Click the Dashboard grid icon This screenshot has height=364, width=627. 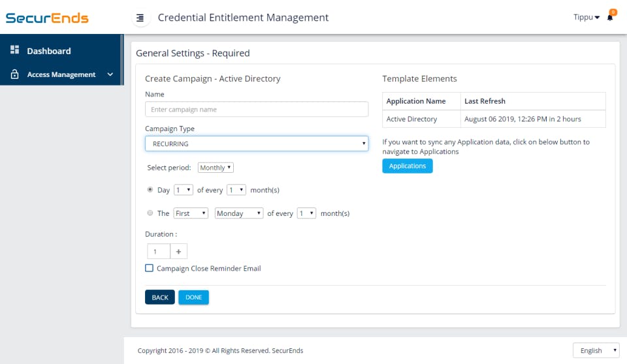click(x=15, y=50)
